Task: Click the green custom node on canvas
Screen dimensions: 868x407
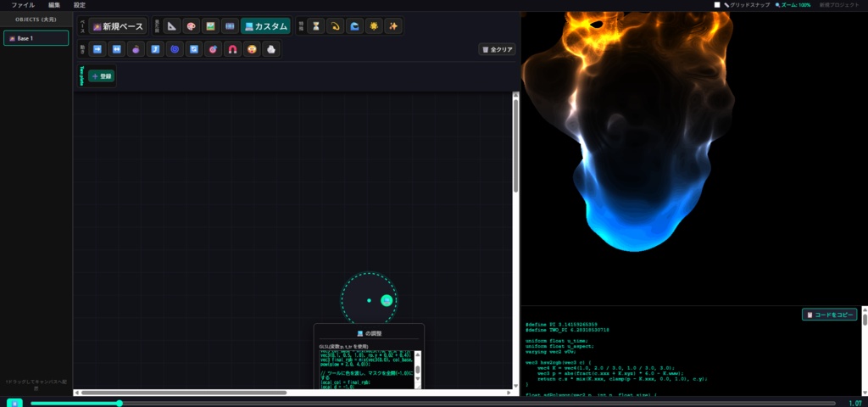Action: coord(387,300)
